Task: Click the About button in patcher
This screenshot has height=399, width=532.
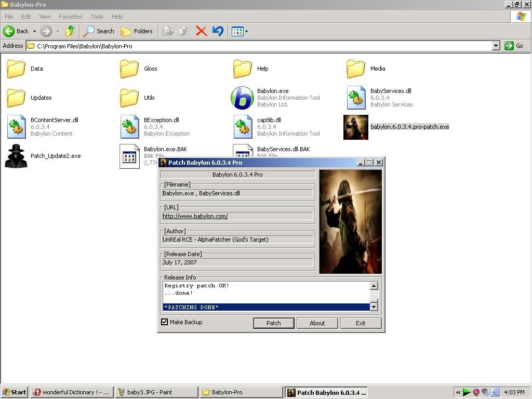Action: coord(317,323)
